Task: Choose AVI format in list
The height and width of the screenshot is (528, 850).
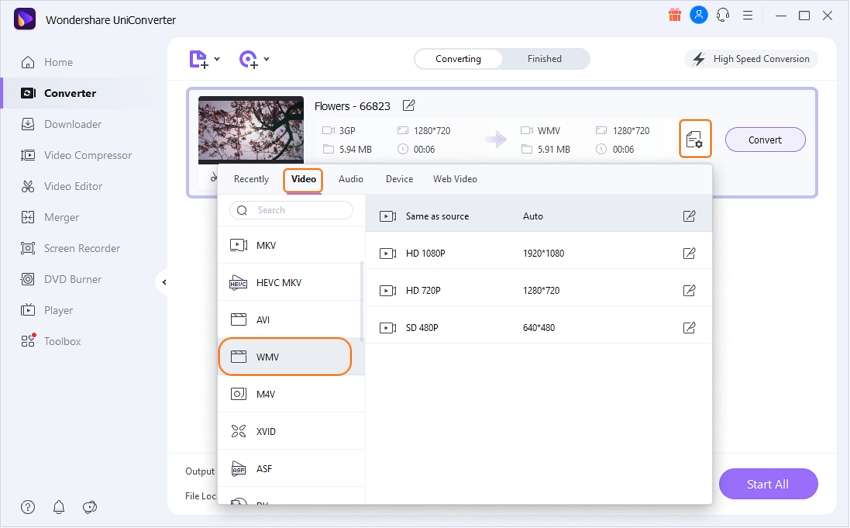Action: tap(289, 320)
